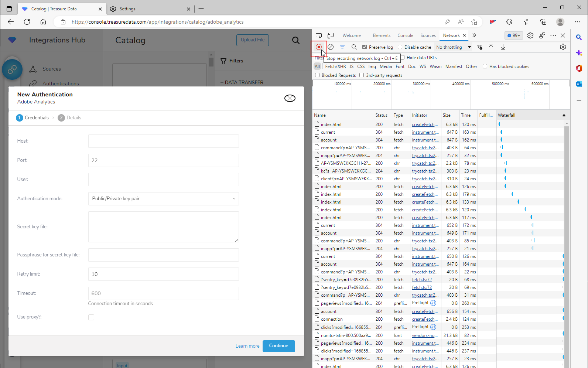Select the Fetch/XHR filter type
588x368 pixels.
click(335, 67)
